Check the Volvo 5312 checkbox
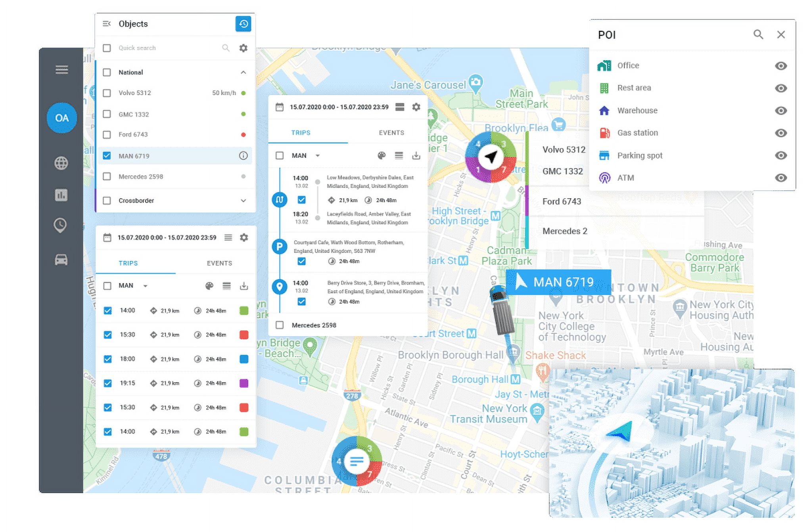This screenshot has height=532, width=809. click(107, 93)
